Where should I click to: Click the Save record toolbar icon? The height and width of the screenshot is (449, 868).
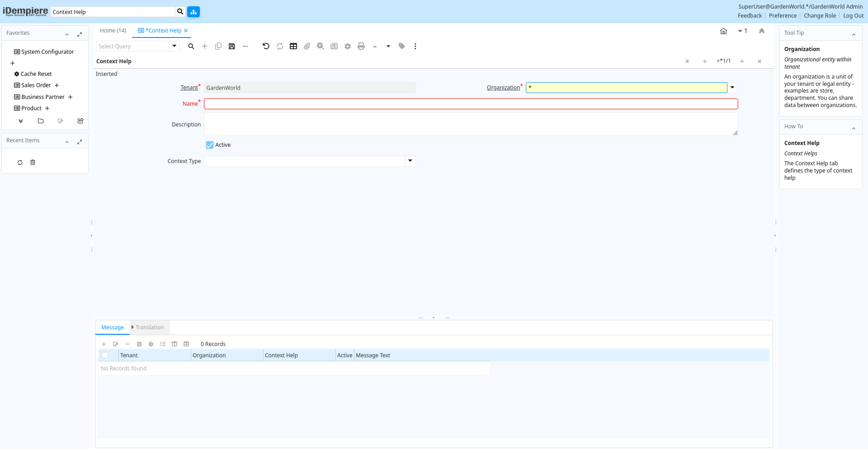click(232, 46)
